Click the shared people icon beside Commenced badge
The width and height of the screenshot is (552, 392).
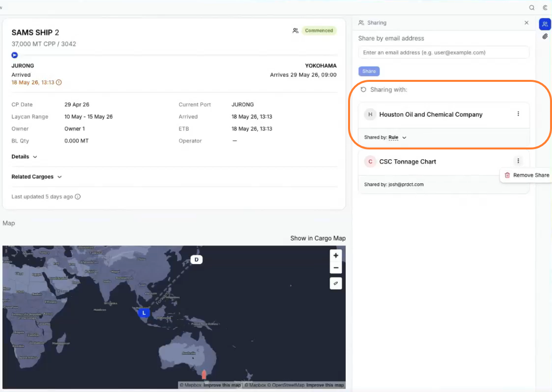pos(295,30)
